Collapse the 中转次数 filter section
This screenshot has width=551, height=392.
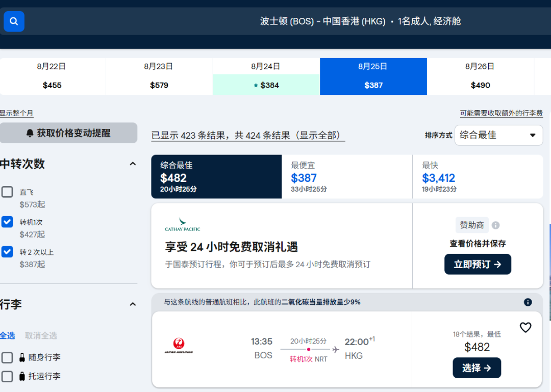133,164
